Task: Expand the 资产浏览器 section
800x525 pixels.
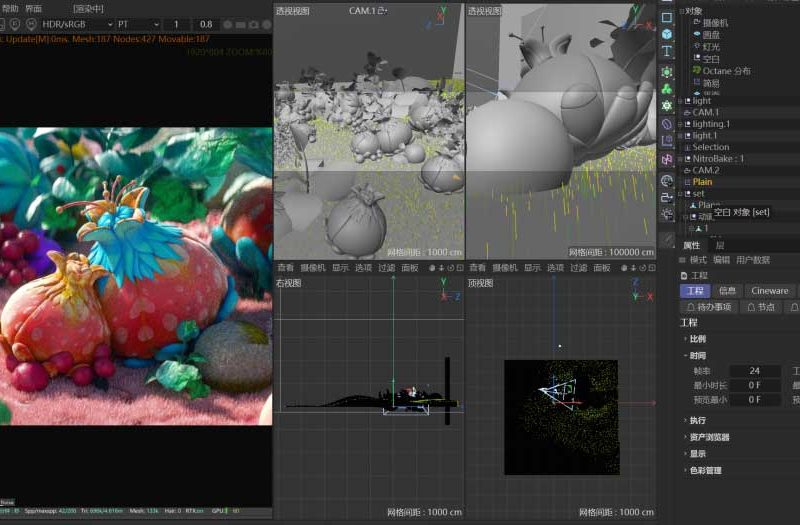Action: click(x=685, y=437)
